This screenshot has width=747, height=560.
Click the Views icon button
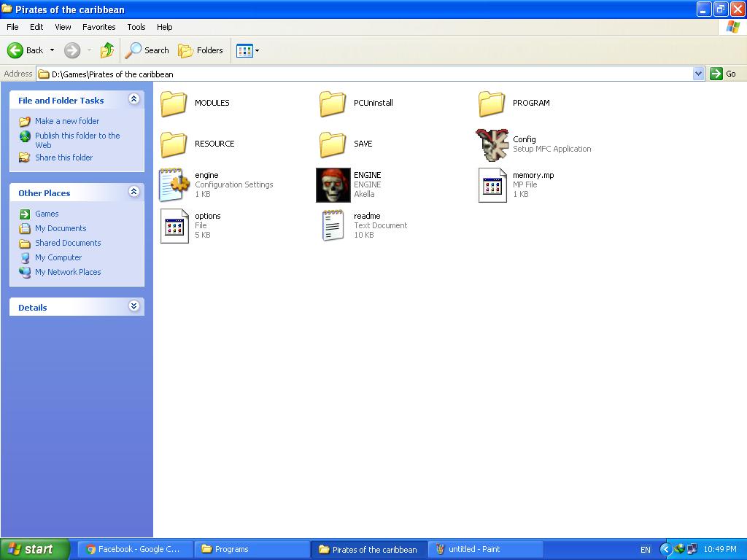click(244, 50)
